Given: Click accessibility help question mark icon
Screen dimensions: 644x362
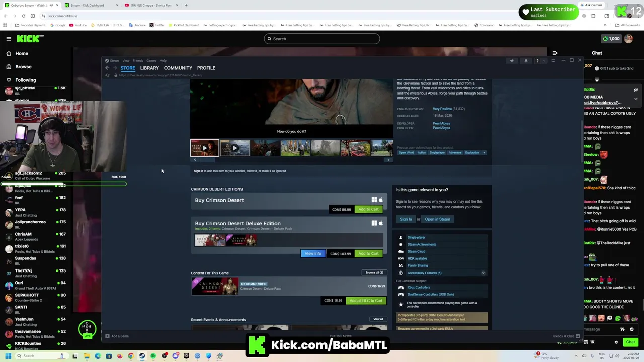Looking at the screenshot, I should point(483,273).
